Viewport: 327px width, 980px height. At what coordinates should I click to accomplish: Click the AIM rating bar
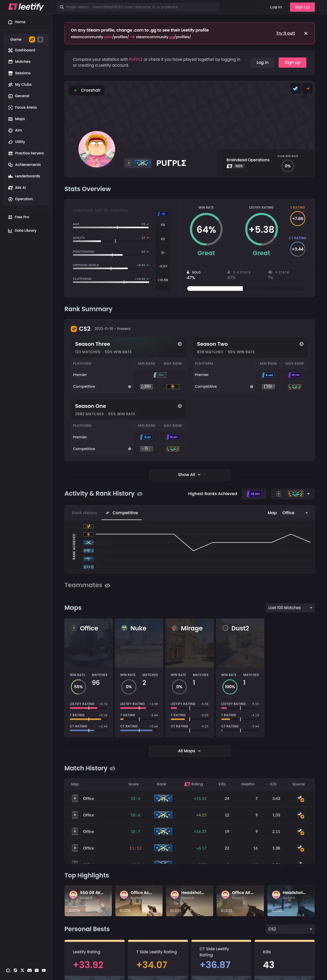(111, 227)
